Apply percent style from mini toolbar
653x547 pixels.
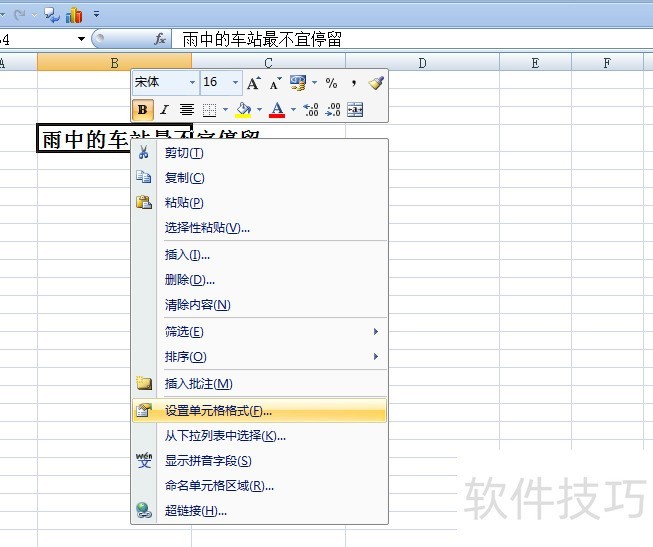pyautogui.click(x=331, y=83)
